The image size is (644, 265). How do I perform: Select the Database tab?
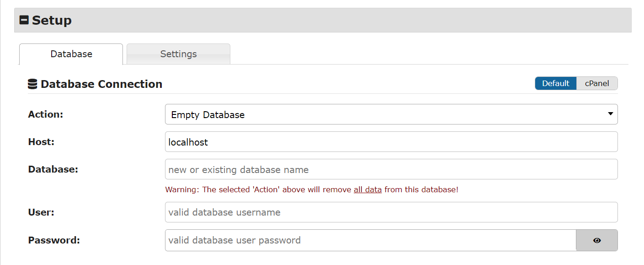[71, 54]
